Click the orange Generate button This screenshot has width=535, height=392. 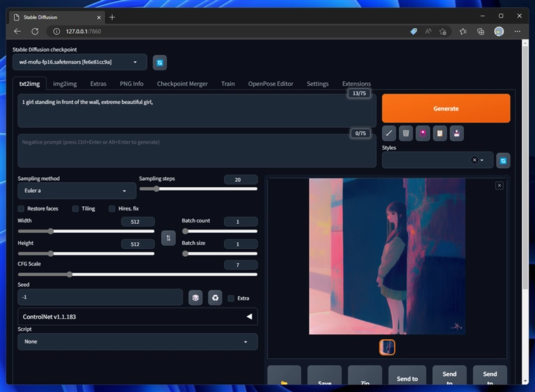tap(446, 108)
